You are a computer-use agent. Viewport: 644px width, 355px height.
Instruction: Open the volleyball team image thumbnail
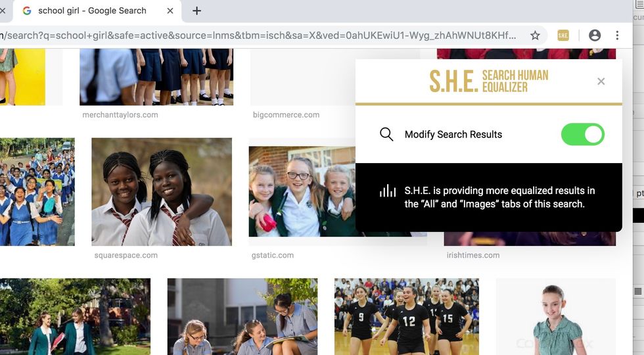pyautogui.click(x=407, y=316)
